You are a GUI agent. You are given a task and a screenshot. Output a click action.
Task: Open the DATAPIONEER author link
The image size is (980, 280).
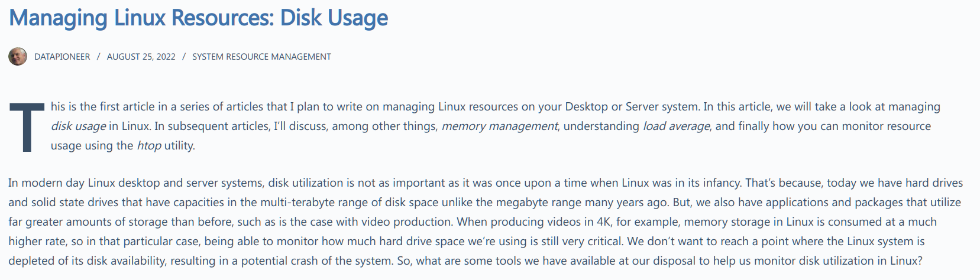[x=62, y=57]
